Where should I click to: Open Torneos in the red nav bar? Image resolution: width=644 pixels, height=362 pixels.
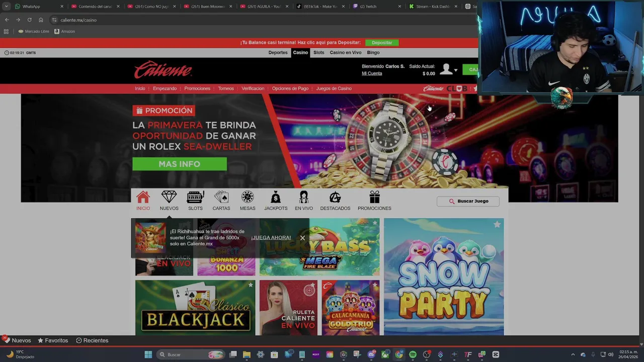[x=226, y=88]
